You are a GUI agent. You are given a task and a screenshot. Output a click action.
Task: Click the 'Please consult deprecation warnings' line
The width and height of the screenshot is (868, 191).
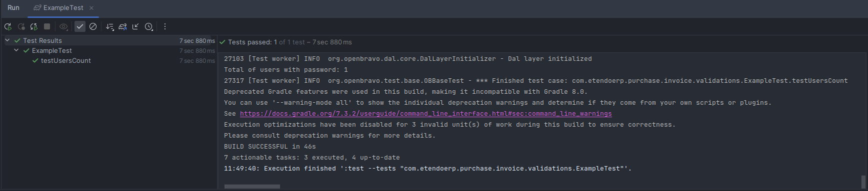pos(330,136)
